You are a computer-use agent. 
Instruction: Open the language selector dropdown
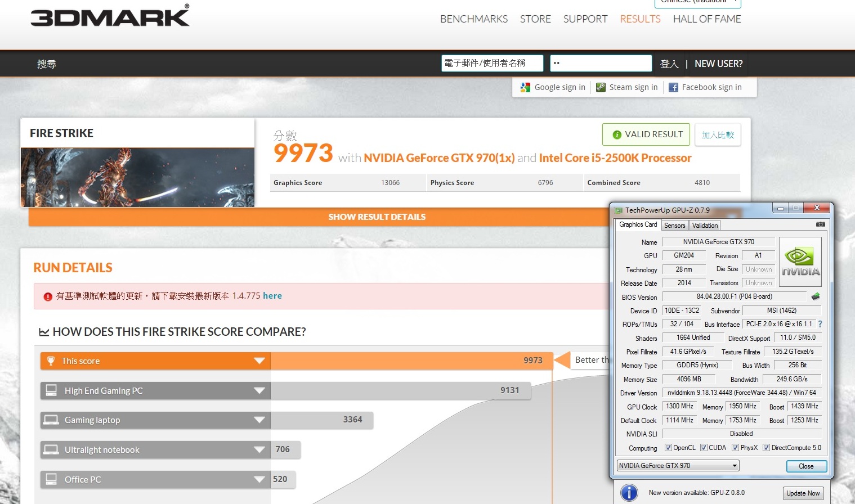click(x=698, y=3)
